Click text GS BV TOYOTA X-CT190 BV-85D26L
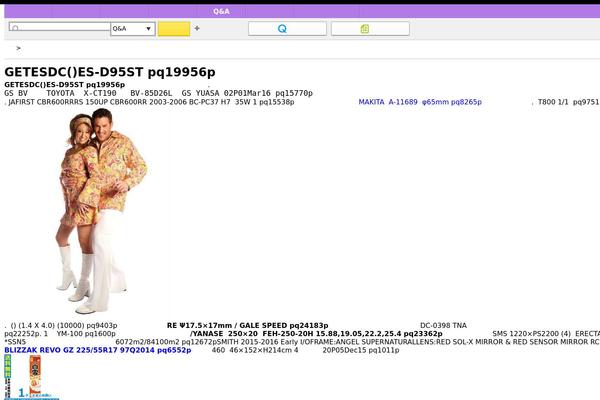600x400 pixels. coord(88,93)
